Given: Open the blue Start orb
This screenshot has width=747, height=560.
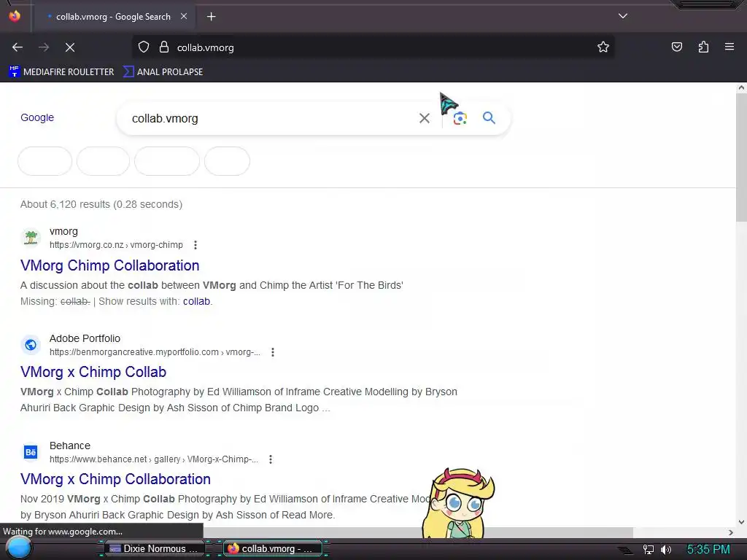Looking at the screenshot, I should coord(18,548).
